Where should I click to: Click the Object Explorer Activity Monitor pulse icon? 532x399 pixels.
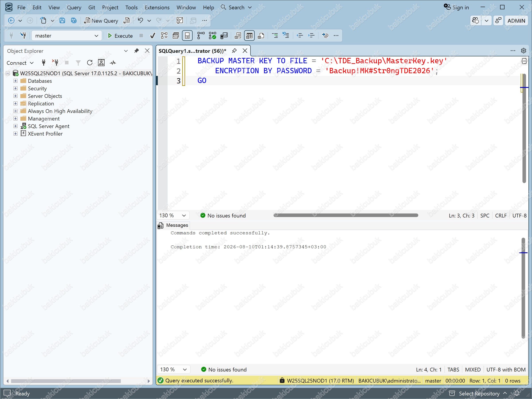click(113, 63)
